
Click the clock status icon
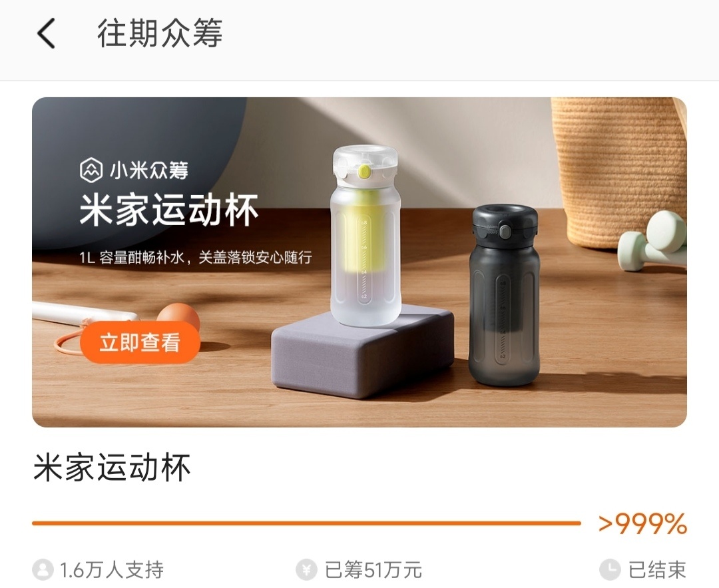[x=610, y=569]
